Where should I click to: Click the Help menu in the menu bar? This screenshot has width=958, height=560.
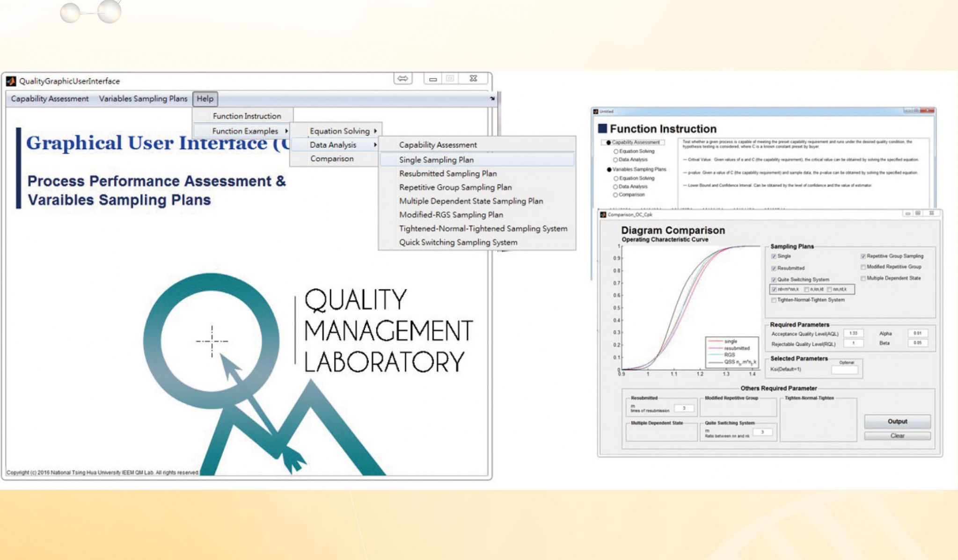pyautogui.click(x=205, y=99)
